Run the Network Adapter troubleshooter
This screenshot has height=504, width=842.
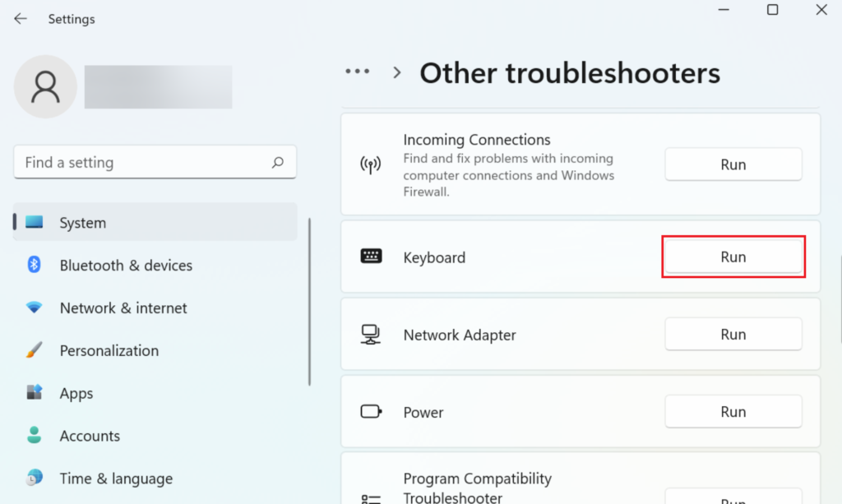pos(733,334)
